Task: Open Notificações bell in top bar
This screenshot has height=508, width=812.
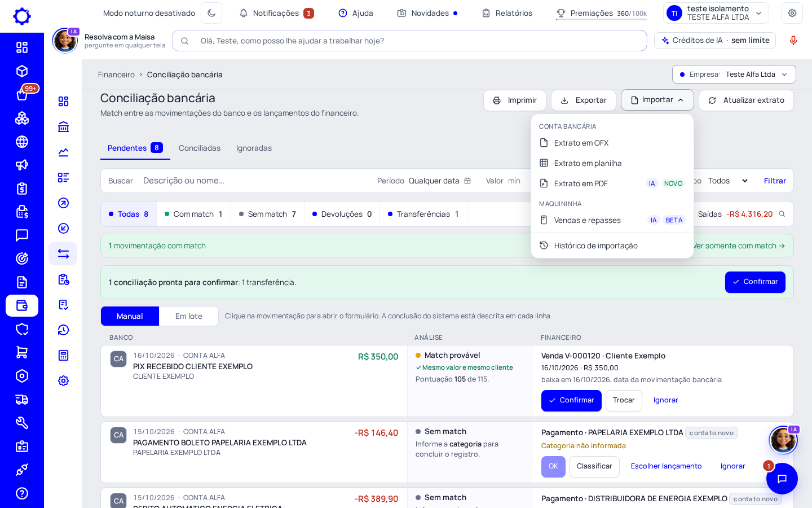Action: pos(276,13)
